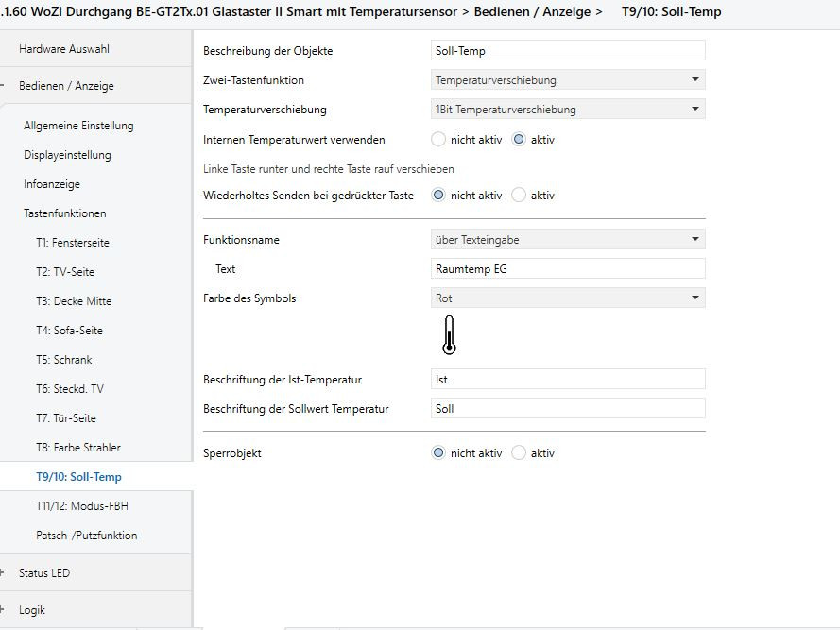Set Sperrobjekt to aktiv

[x=519, y=453]
